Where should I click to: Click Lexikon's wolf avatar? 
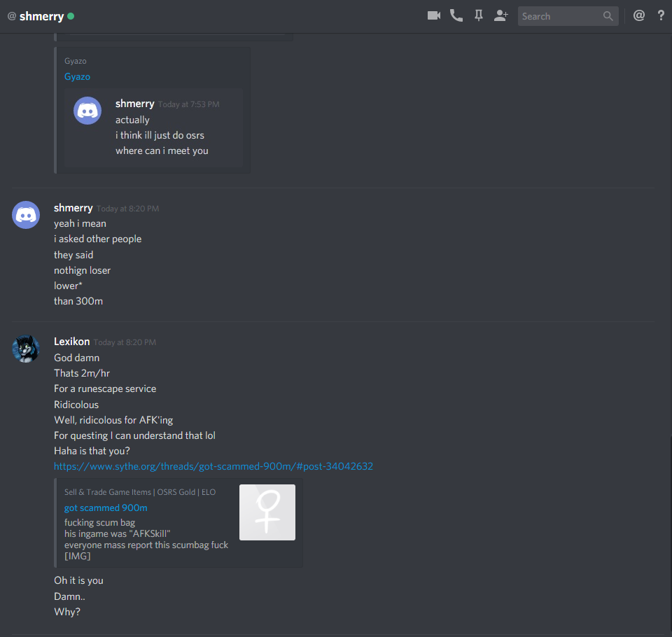click(x=26, y=349)
